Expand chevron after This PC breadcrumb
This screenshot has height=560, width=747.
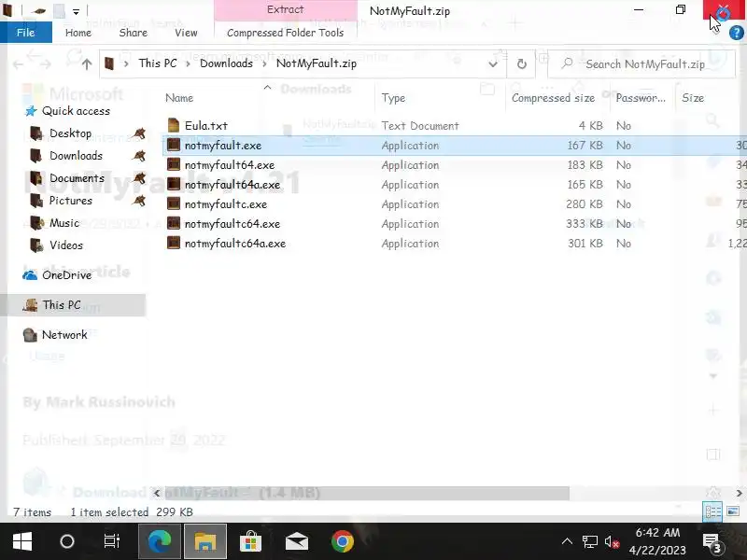(x=189, y=63)
